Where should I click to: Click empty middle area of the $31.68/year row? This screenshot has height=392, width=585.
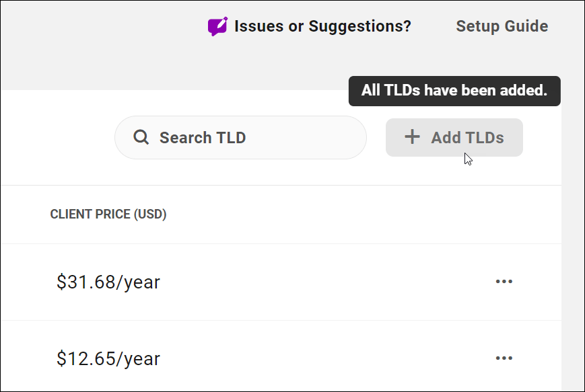(x=323, y=282)
